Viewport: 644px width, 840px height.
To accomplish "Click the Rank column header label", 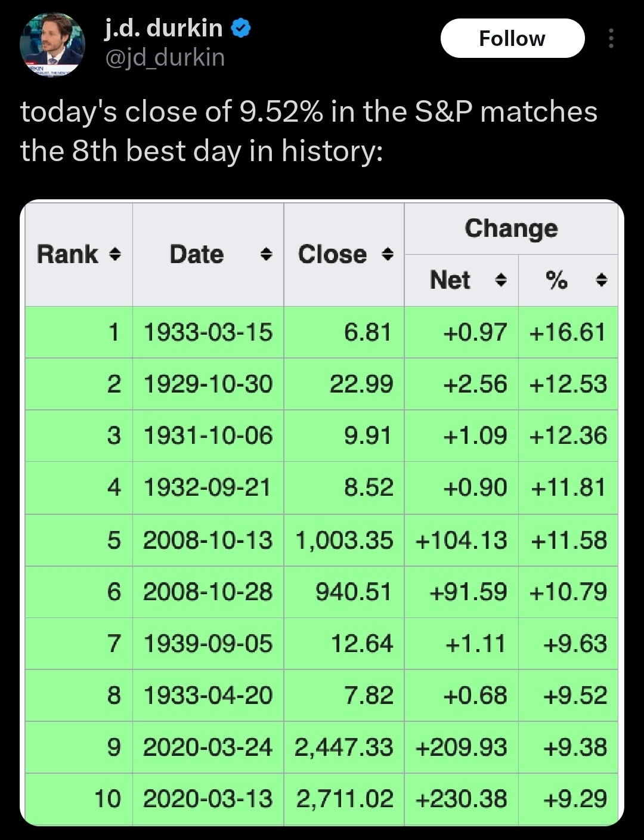I will point(67,255).
